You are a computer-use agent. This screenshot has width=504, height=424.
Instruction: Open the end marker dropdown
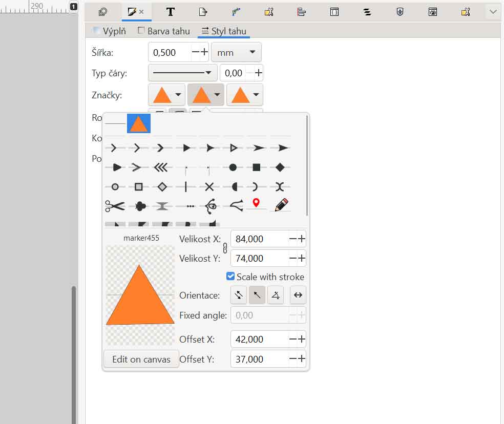click(244, 95)
